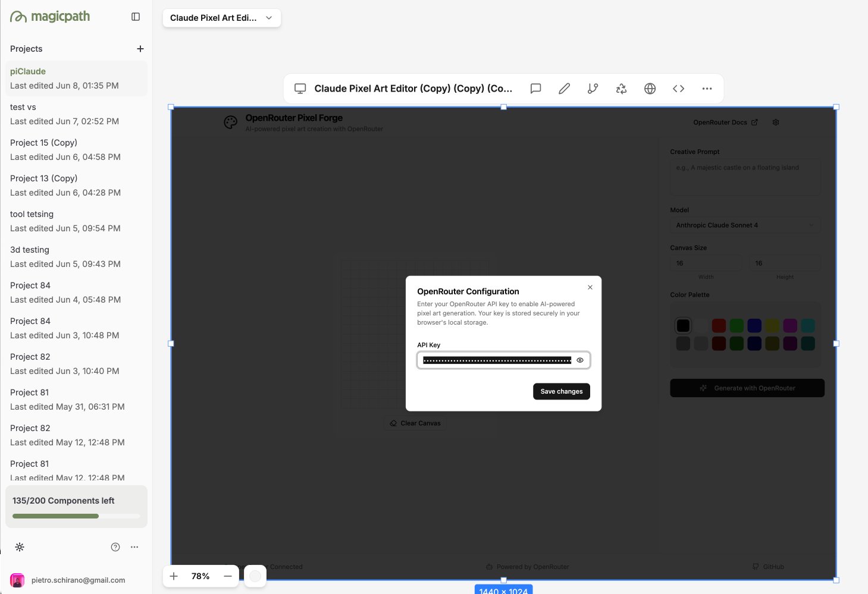
Task: Pick the bright green color swatch
Action: tap(737, 325)
